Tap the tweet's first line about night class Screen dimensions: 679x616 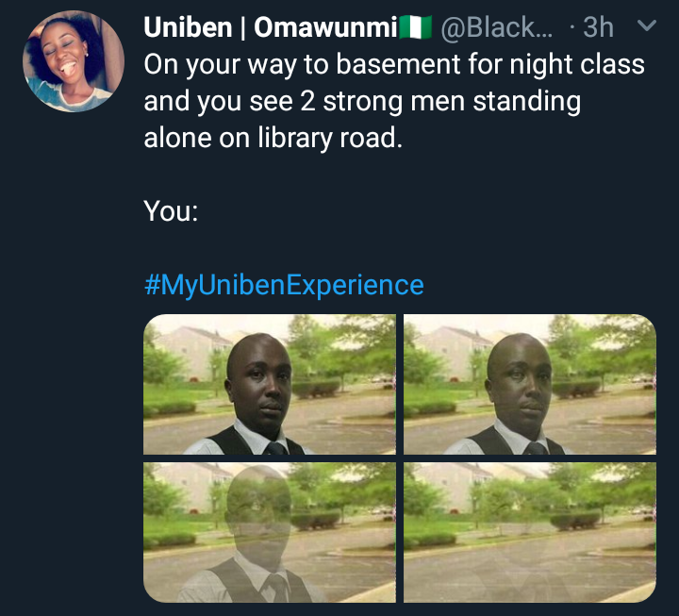pos(394,65)
